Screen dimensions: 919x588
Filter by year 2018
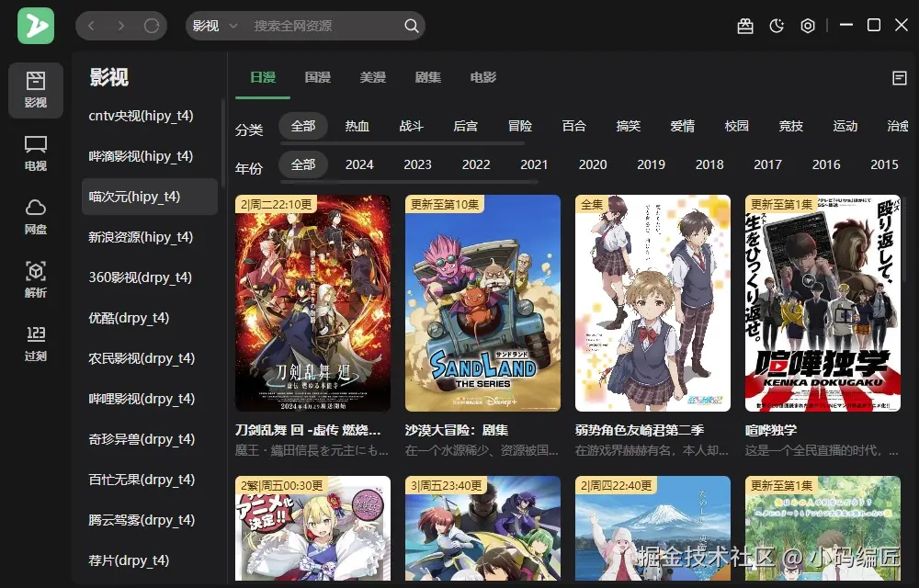709,164
